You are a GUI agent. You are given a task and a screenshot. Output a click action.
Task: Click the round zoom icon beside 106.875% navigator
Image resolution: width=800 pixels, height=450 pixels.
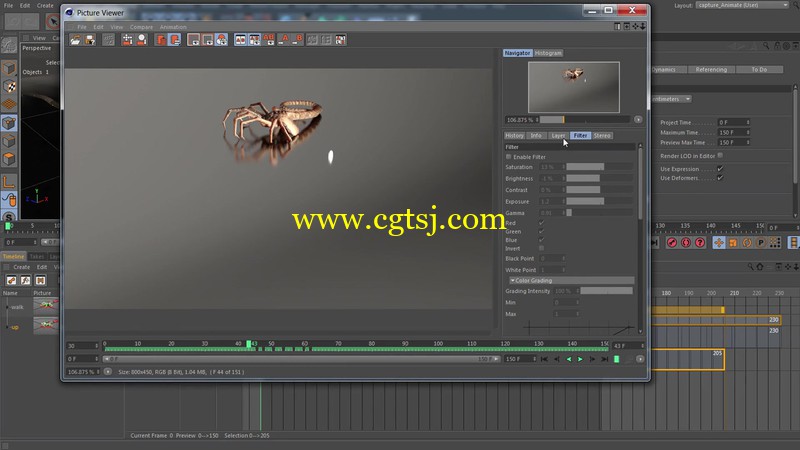pos(638,119)
